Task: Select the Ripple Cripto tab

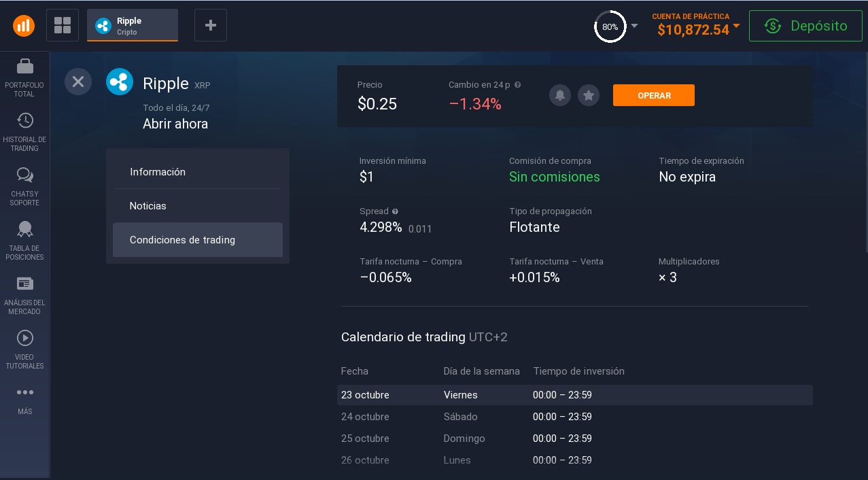Action: 133,25
